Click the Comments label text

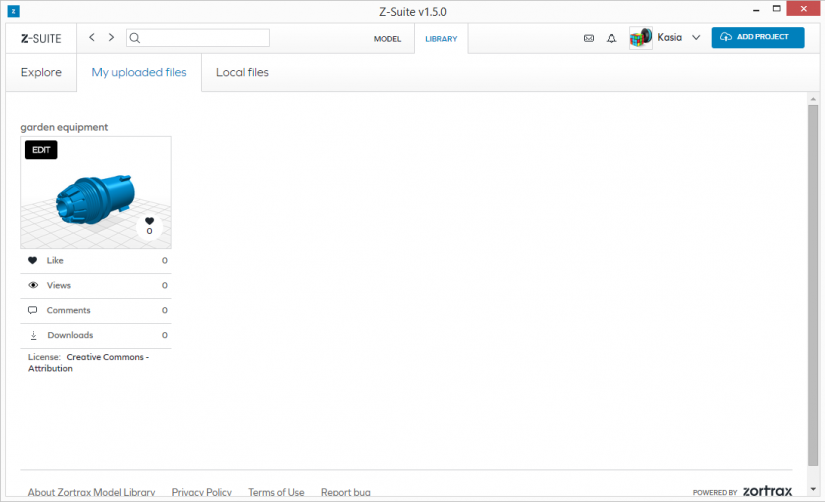68,310
